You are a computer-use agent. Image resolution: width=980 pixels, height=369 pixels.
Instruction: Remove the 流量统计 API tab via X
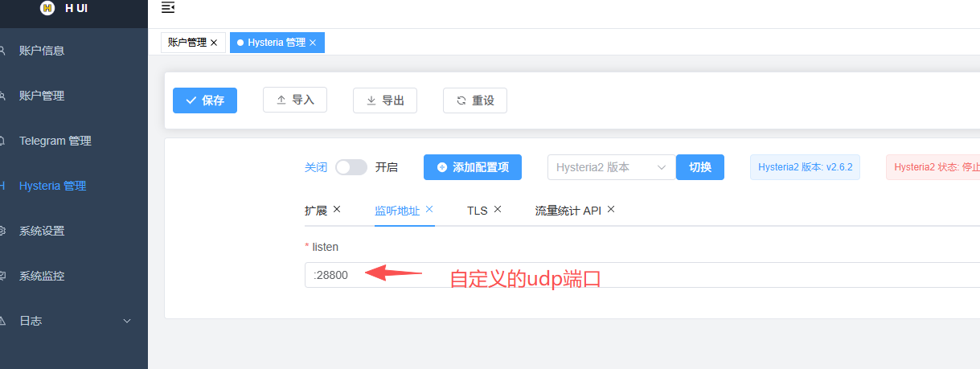611,209
